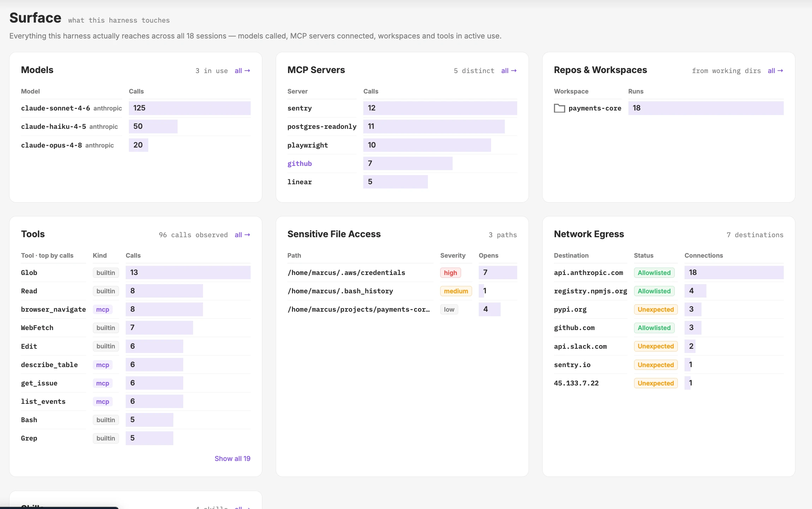Open all Repos & Workspaces link
812x509 pixels.
(x=775, y=71)
